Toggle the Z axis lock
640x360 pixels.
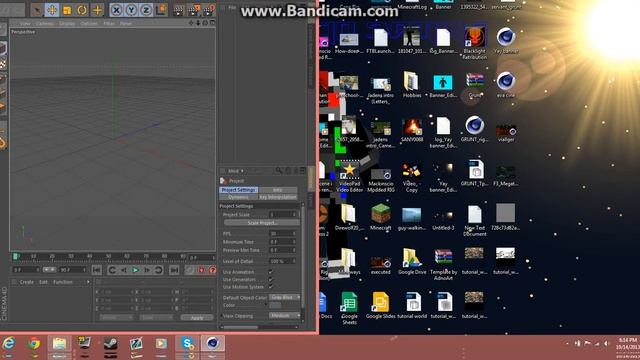(x=146, y=10)
